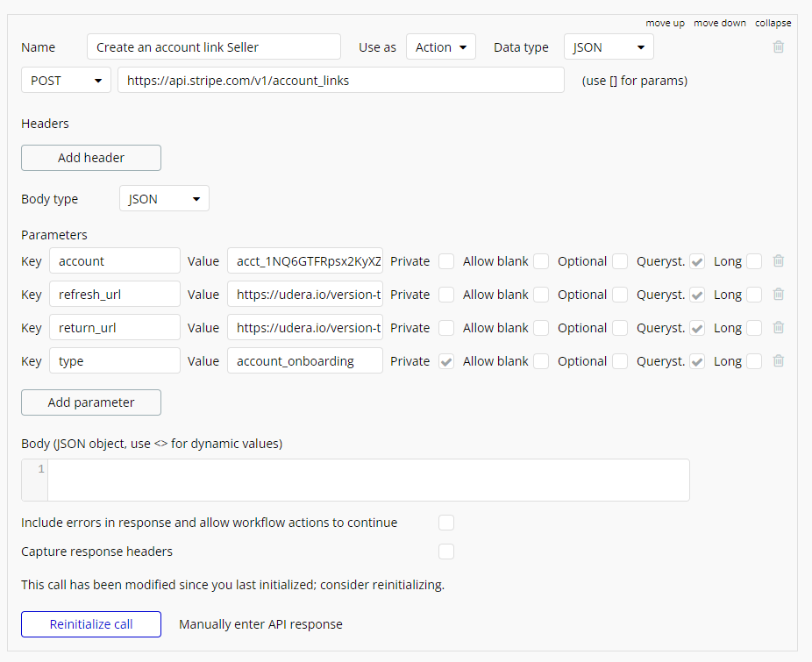Delete the API call using top trash icon
Image resolution: width=812 pixels, height=662 pixels.
(x=778, y=47)
